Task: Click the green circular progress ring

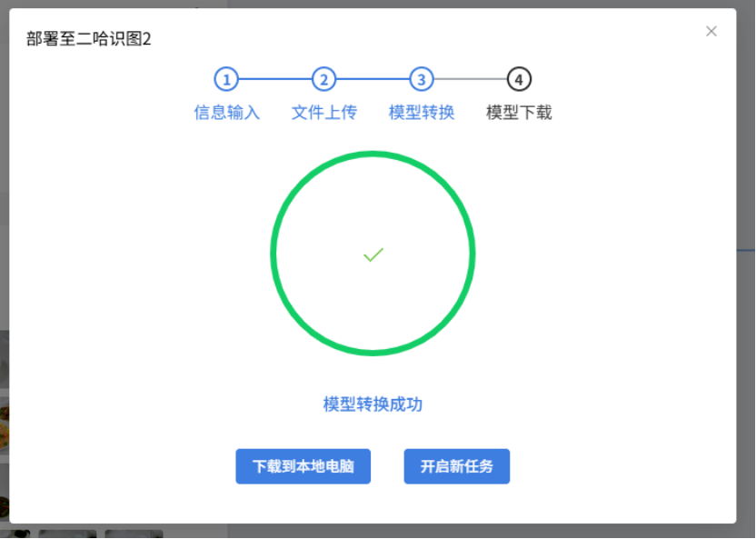Action: (373, 155)
